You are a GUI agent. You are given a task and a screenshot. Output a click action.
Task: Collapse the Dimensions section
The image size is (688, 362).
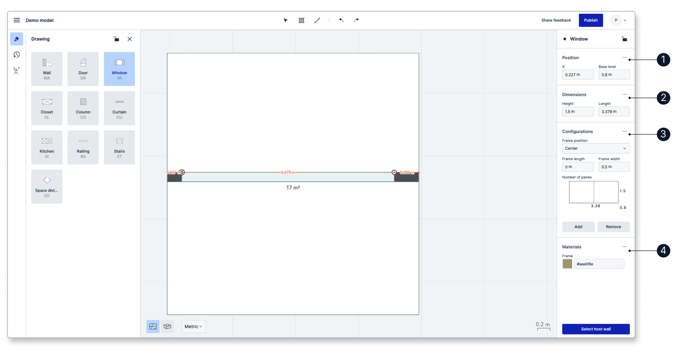point(625,94)
